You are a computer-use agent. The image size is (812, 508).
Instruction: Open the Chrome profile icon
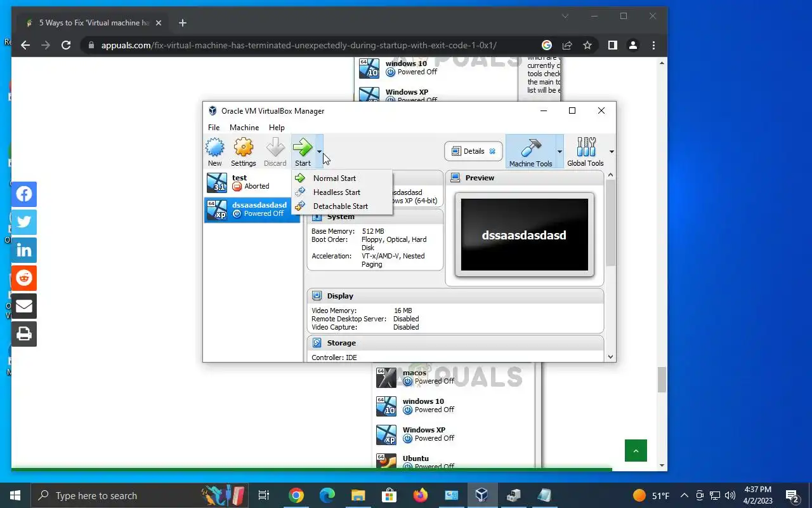point(632,45)
